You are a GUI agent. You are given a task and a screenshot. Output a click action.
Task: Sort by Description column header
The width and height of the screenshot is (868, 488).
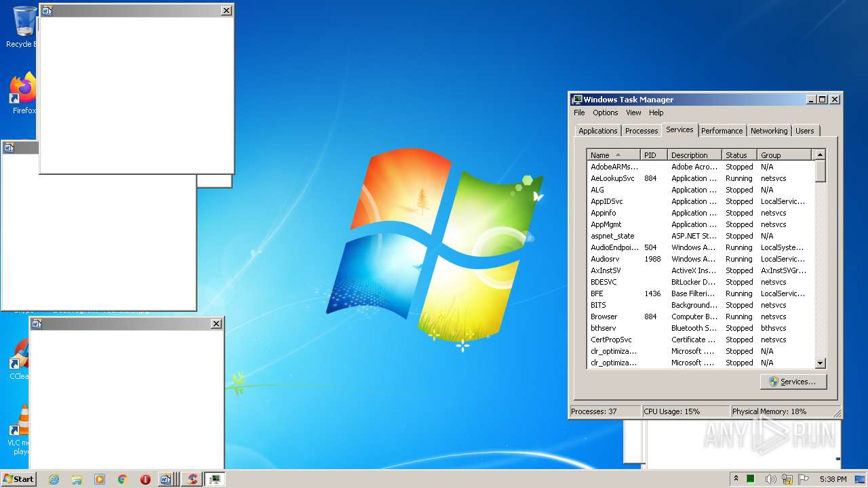click(694, 155)
